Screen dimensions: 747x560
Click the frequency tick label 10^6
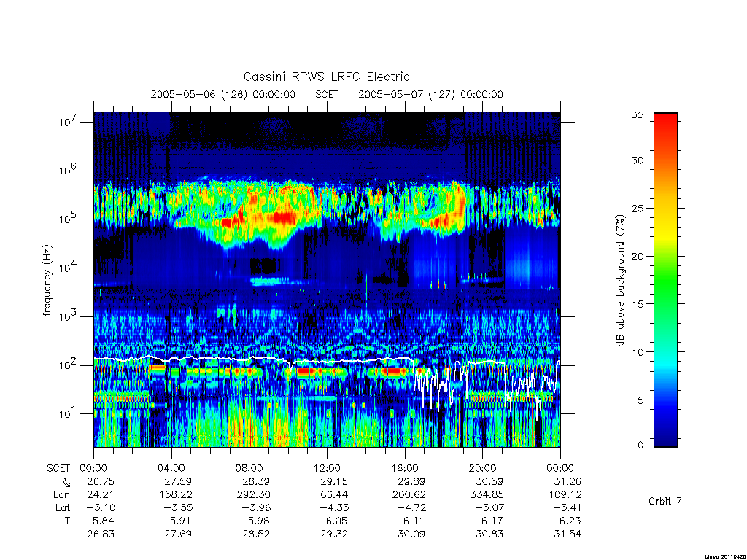pyautogui.click(x=66, y=171)
